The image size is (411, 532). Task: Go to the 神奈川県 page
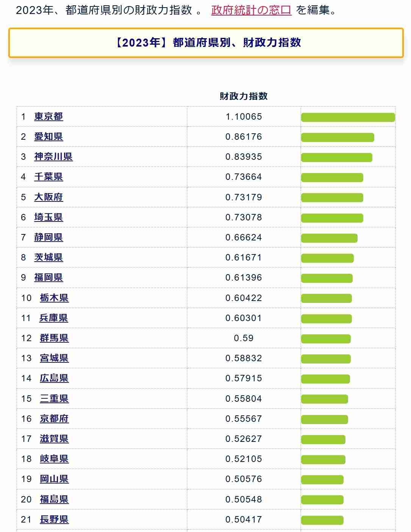[x=53, y=157]
